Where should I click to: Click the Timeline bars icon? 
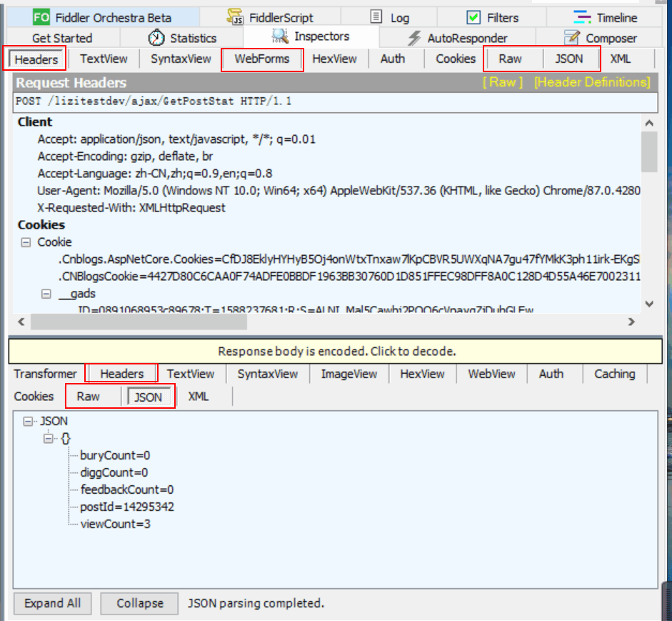click(x=582, y=17)
